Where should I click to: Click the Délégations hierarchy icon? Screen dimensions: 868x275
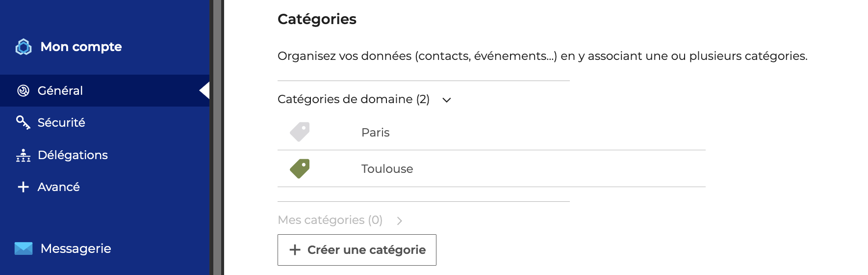click(23, 155)
